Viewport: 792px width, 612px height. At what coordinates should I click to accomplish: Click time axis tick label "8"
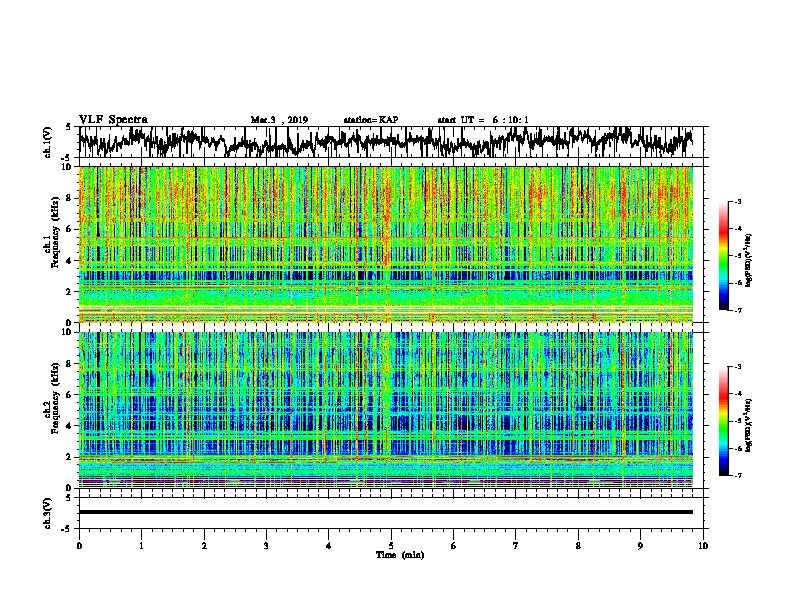point(578,546)
